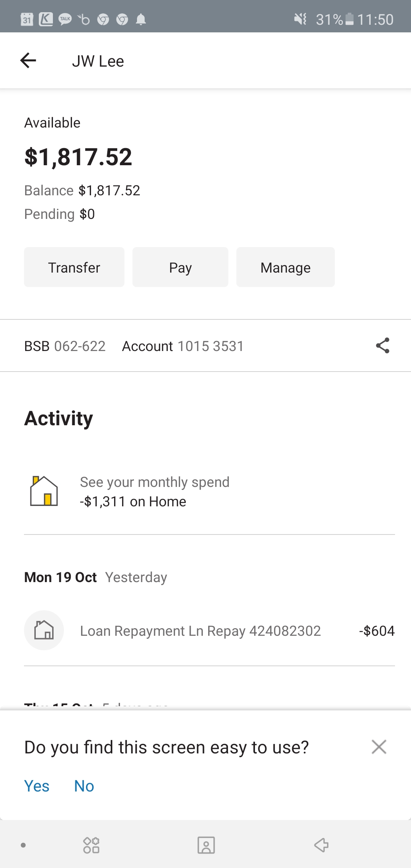The image size is (411, 868).
Task: Tap the BSB number 062-622
Action: (x=80, y=346)
